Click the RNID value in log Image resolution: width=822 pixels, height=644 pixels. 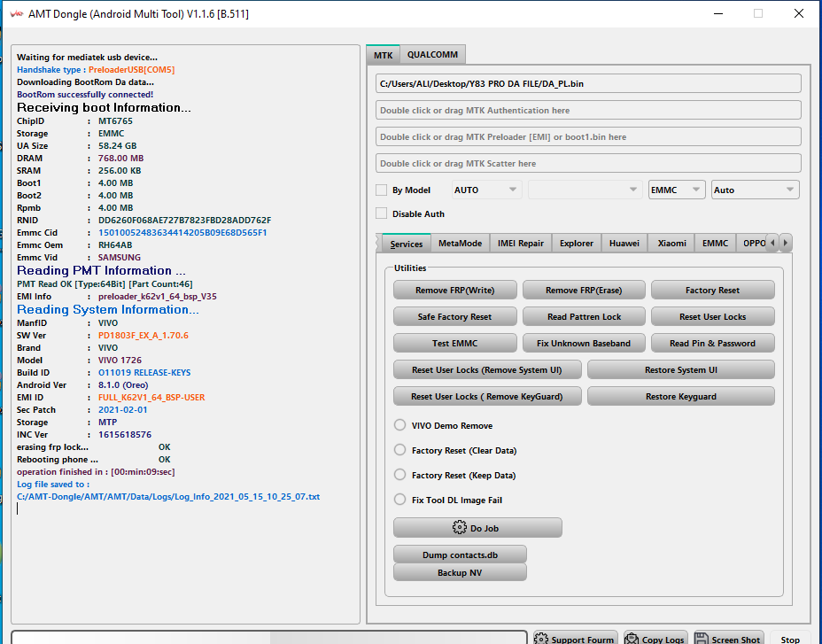pyautogui.click(x=184, y=221)
